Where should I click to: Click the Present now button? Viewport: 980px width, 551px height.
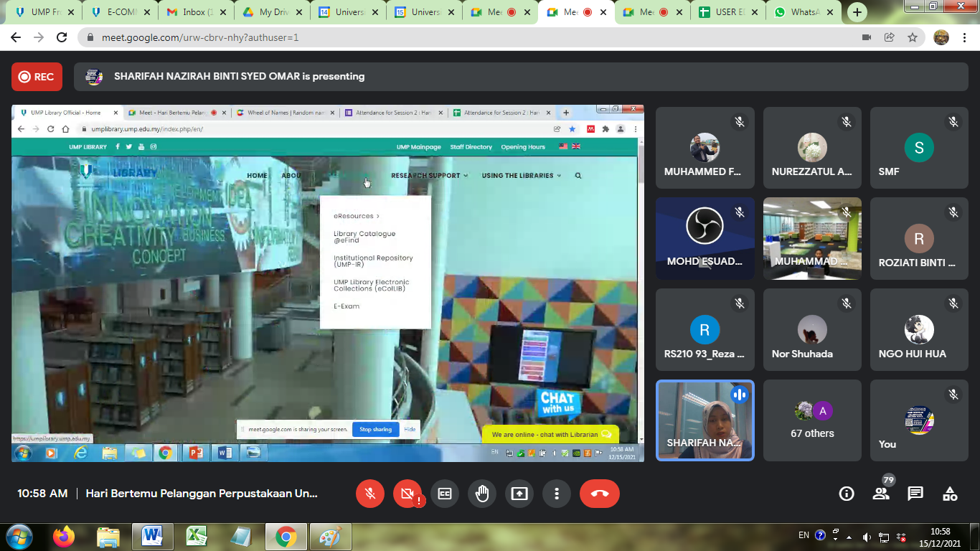pyautogui.click(x=519, y=494)
